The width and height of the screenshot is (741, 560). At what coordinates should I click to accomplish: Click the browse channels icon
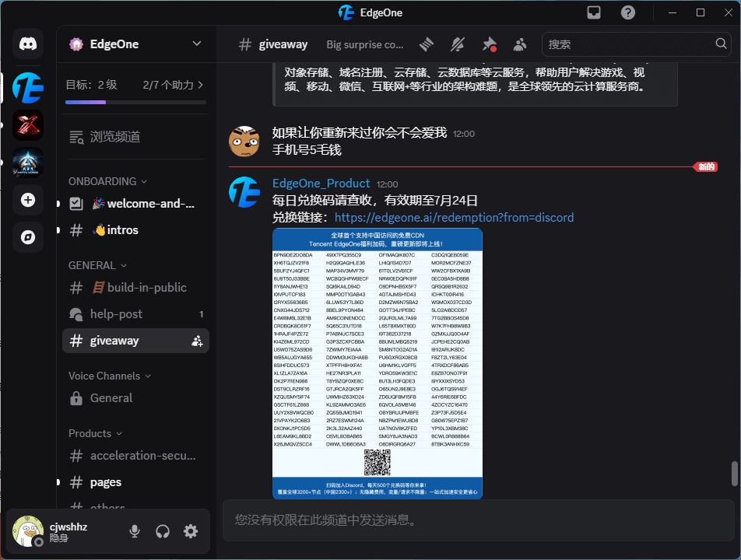76,137
